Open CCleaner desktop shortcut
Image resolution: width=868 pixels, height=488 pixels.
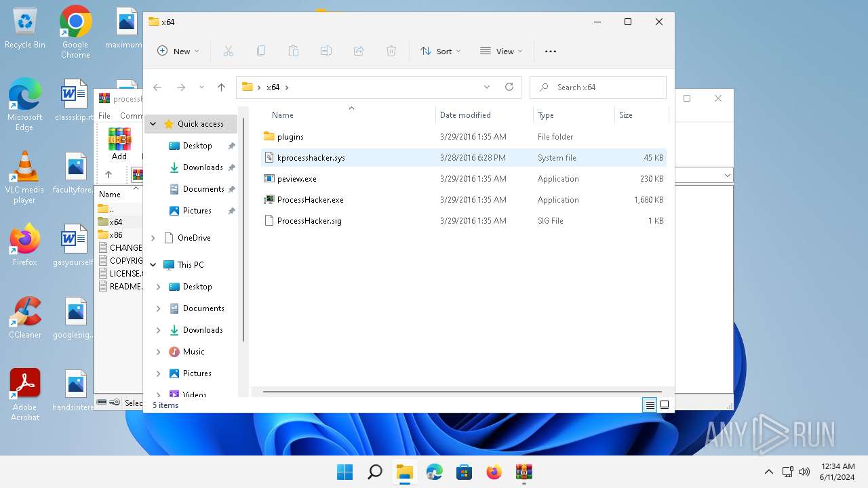[25, 317]
